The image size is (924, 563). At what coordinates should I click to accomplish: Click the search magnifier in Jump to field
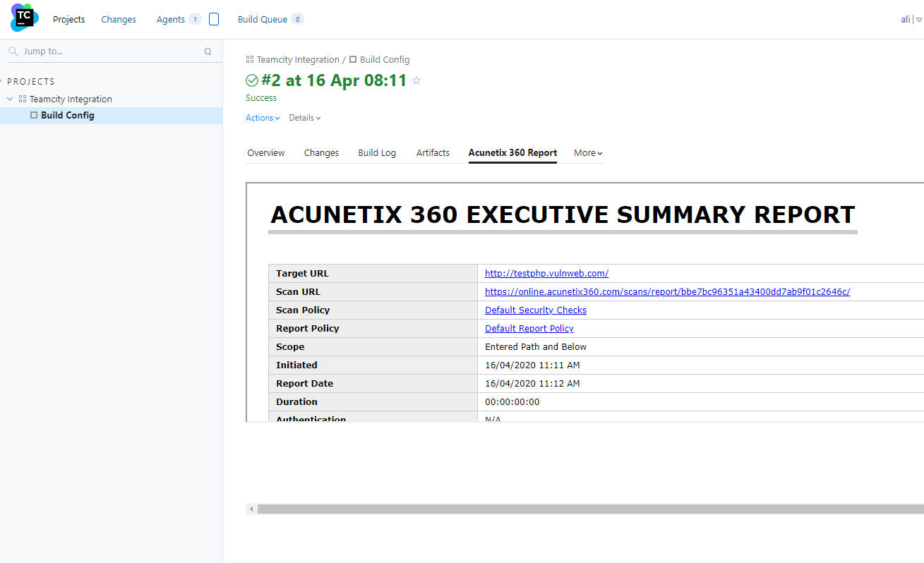(13, 52)
